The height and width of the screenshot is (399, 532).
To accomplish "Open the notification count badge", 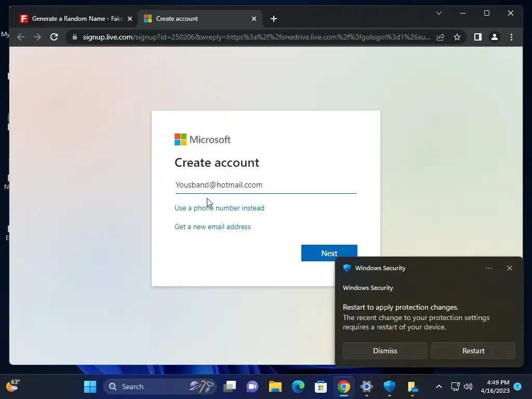I will (517, 386).
